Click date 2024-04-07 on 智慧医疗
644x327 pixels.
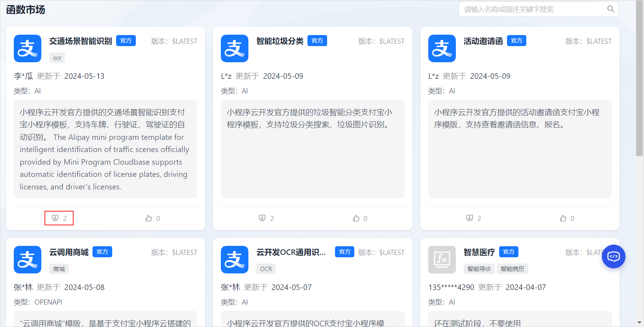click(x=526, y=287)
